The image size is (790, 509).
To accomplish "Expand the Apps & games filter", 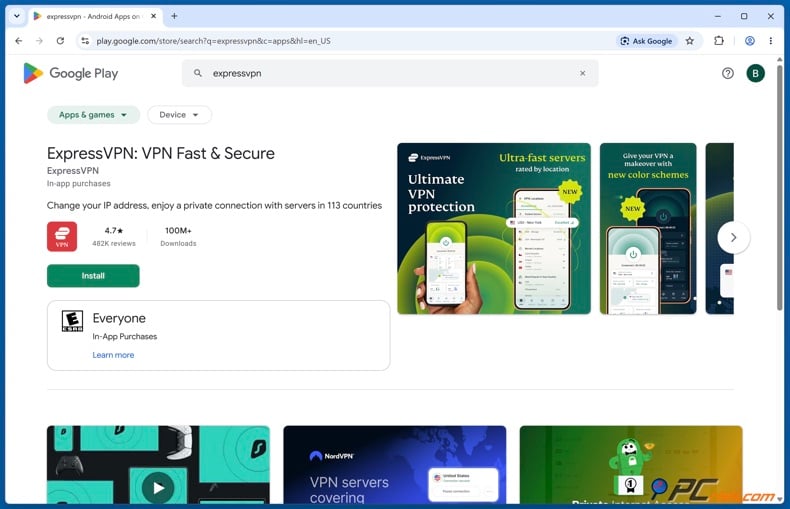I will (x=93, y=115).
